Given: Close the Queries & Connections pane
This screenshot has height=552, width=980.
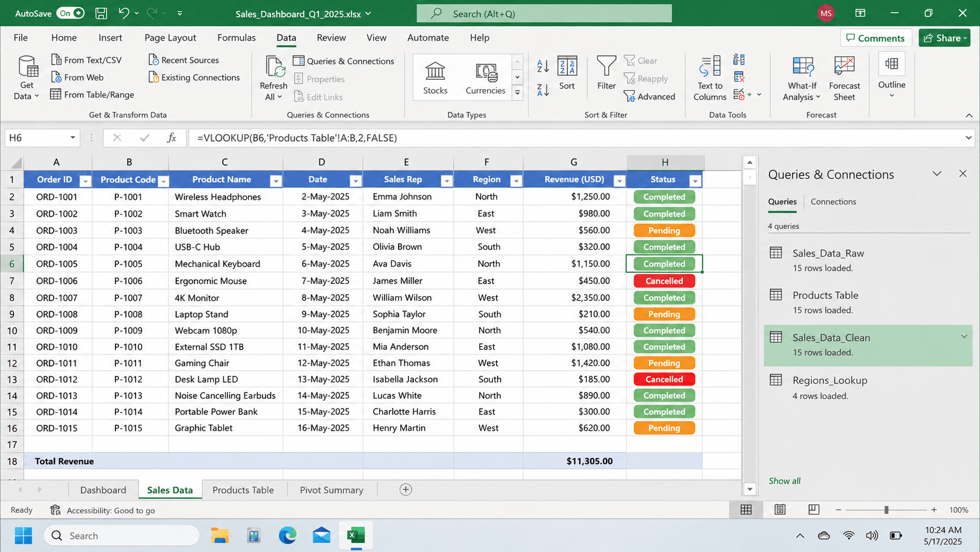Looking at the screenshot, I should click(962, 174).
